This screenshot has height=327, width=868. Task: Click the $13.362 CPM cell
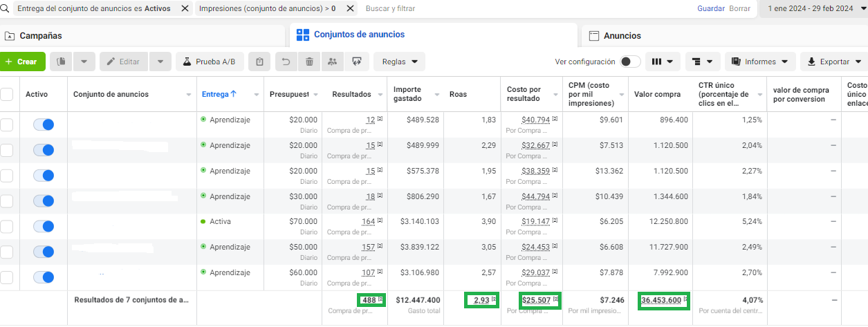[609, 171]
